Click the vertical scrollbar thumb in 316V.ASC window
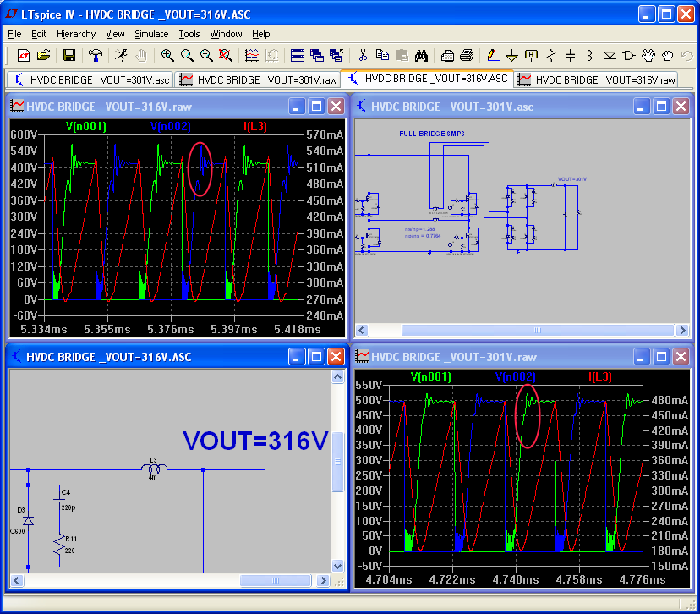This screenshot has width=700, height=614. 338,462
